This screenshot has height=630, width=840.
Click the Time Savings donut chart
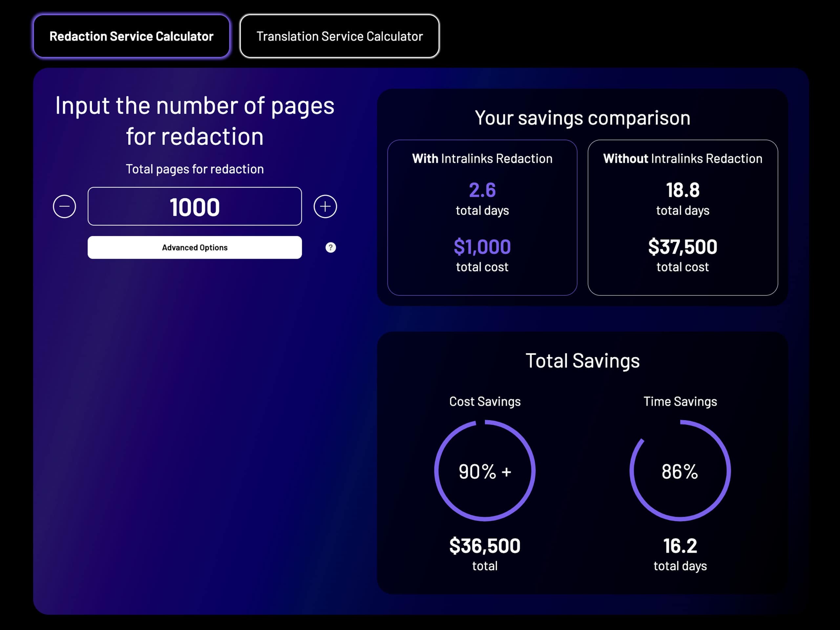point(680,471)
